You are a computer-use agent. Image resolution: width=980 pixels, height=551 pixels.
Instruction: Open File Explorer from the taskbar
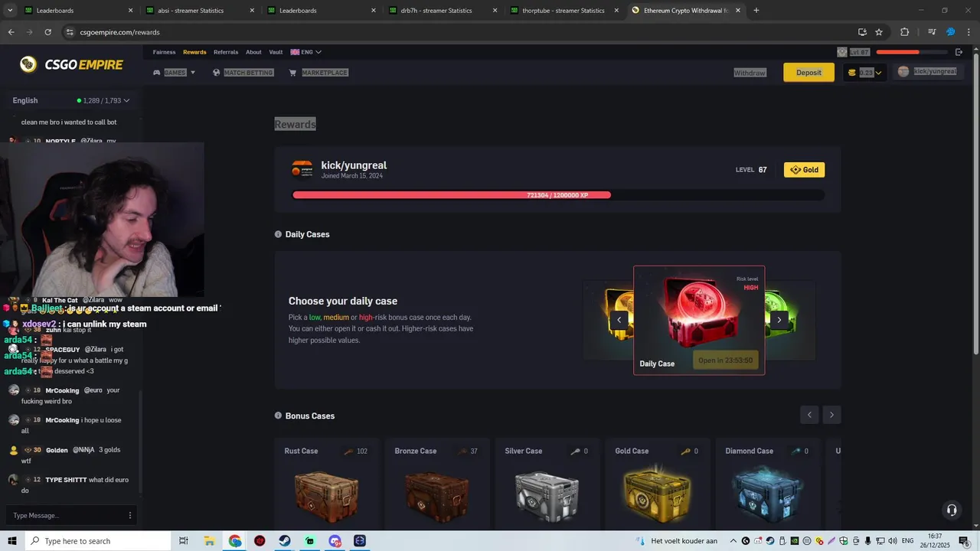(x=209, y=541)
